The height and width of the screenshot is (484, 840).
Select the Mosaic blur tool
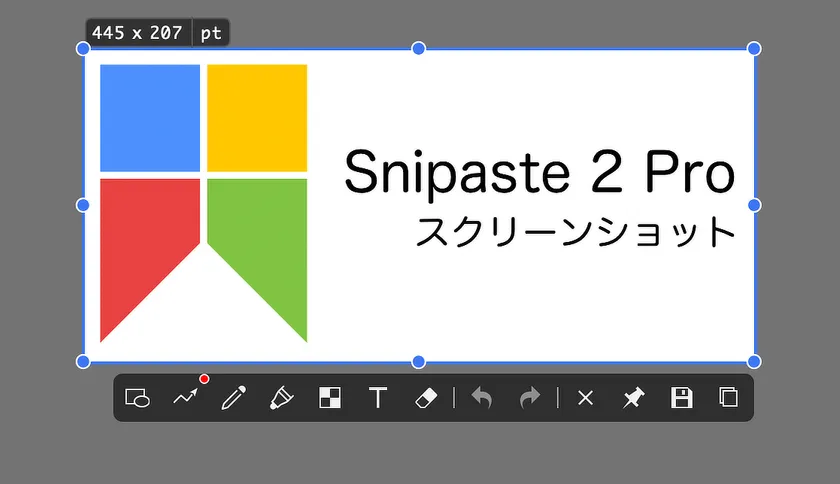330,398
